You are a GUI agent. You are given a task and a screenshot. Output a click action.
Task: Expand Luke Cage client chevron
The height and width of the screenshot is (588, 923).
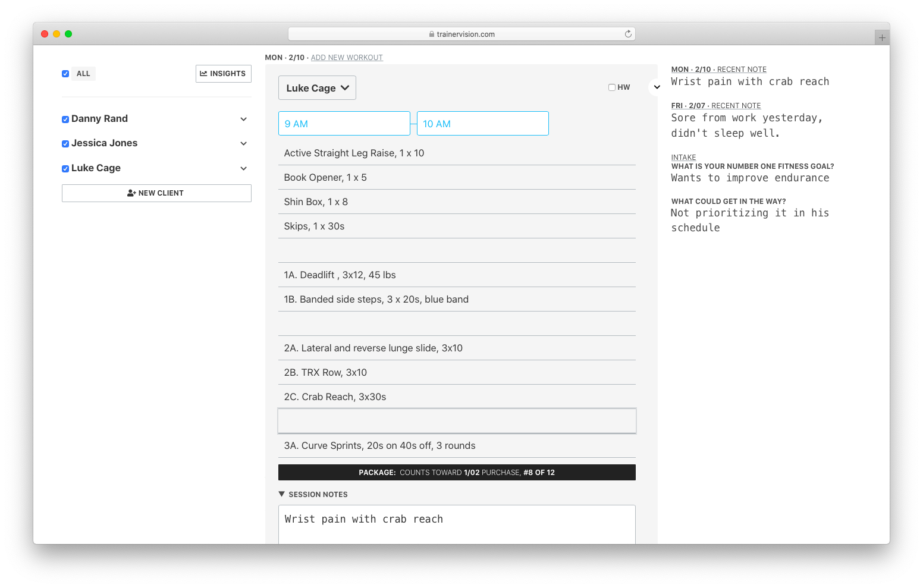pyautogui.click(x=243, y=168)
